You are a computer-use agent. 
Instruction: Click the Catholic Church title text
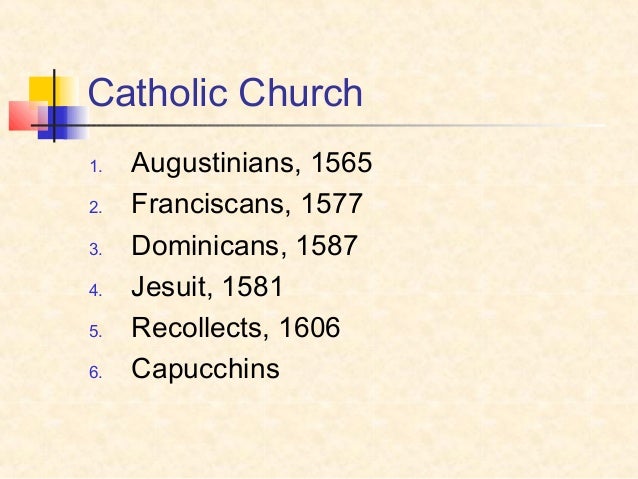[x=225, y=93]
